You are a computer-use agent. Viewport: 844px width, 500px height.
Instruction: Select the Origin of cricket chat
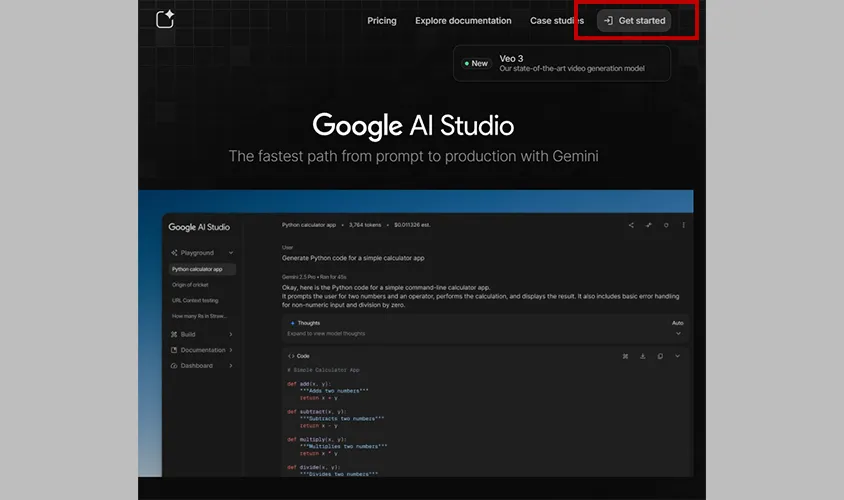190,285
